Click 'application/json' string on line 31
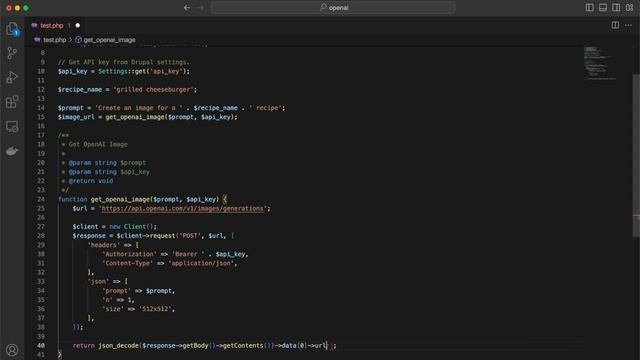 (x=201, y=263)
